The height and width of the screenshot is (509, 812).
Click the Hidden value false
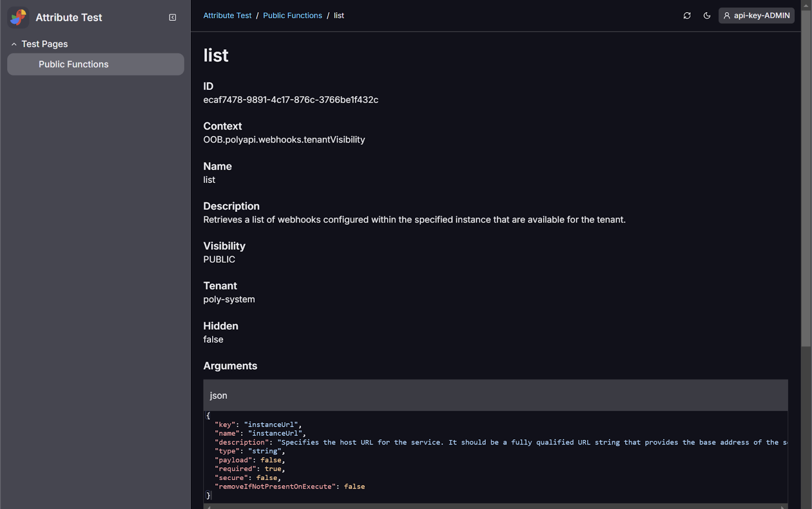click(213, 339)
